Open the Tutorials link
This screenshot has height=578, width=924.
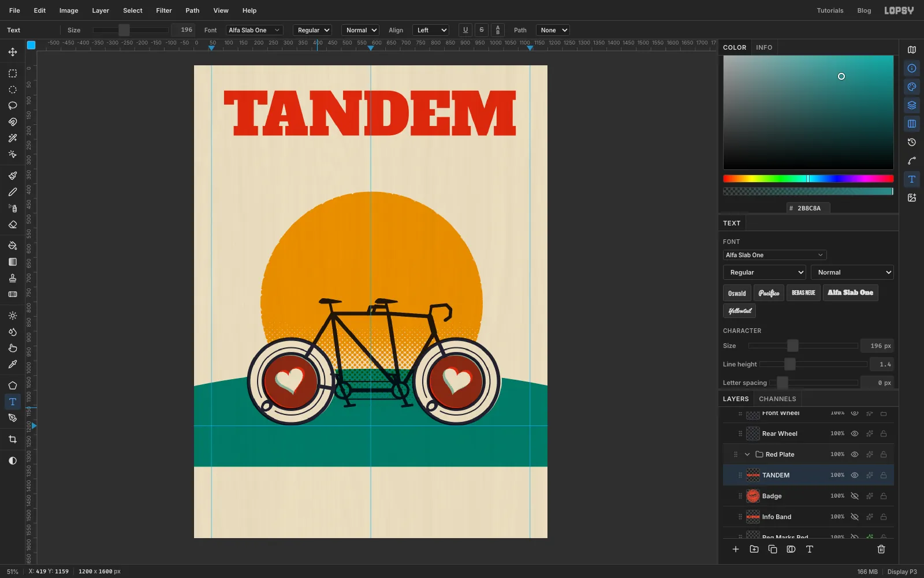(830, 10)
